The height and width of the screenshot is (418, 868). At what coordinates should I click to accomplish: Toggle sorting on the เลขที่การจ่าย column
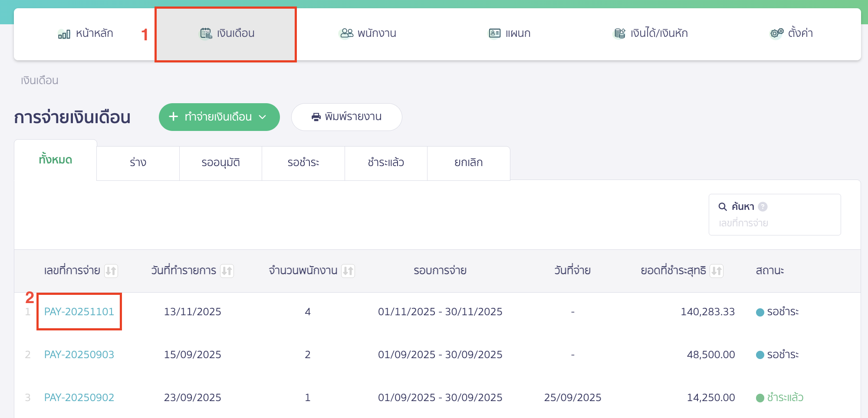(x=112, y=271)
